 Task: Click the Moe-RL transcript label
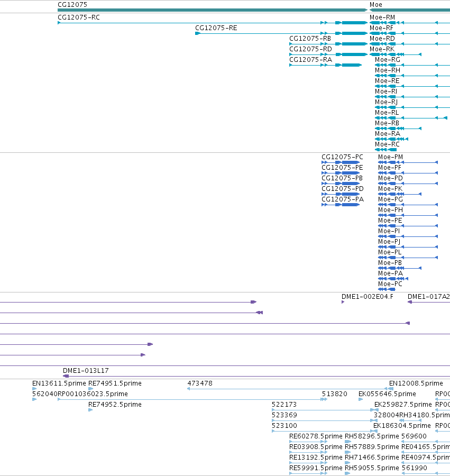click(387, 113)
